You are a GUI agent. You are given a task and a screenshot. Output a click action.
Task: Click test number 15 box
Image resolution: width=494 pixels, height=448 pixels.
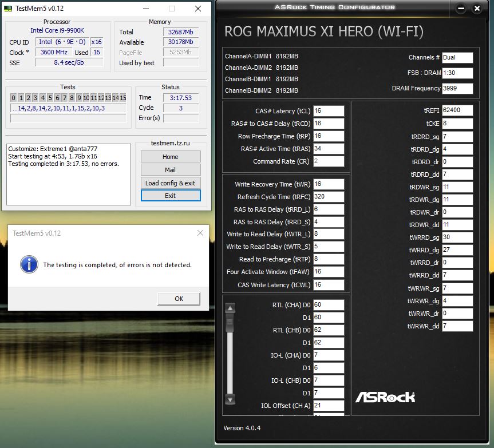(123, 98)
